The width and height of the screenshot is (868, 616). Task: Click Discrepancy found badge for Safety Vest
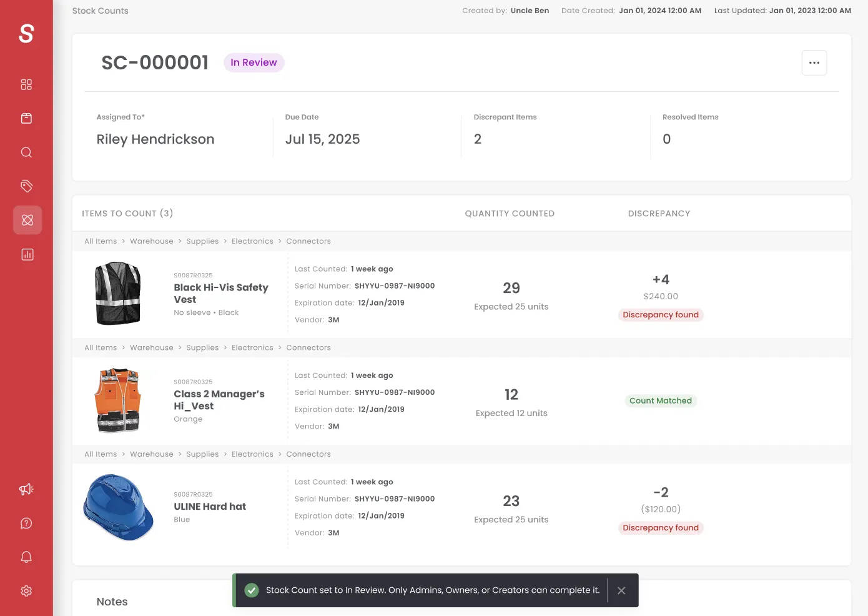click(661, 315)
